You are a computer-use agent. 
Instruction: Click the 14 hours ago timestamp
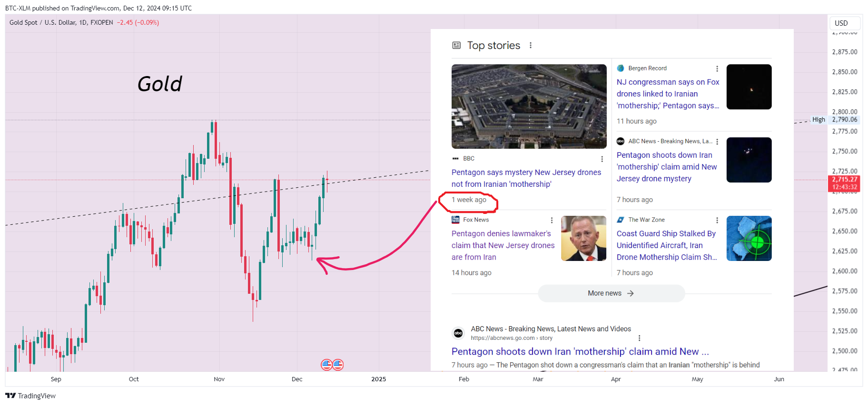pyautogui.click(x=471, y=273)
